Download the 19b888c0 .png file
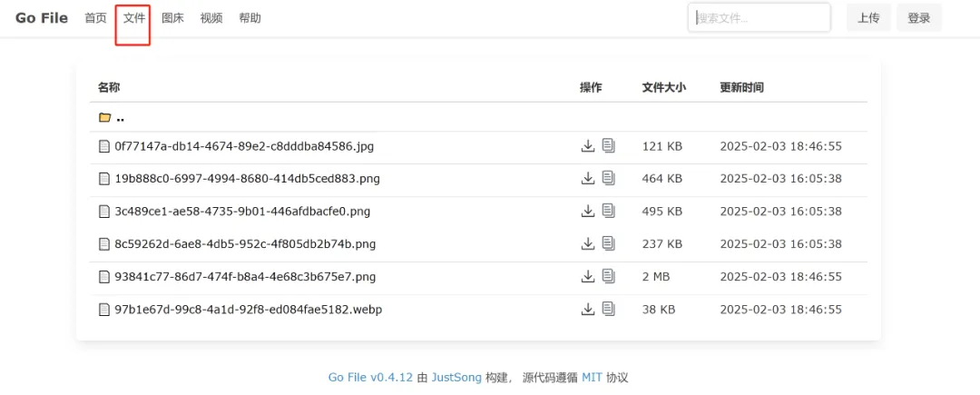 (x=587, y=179)
